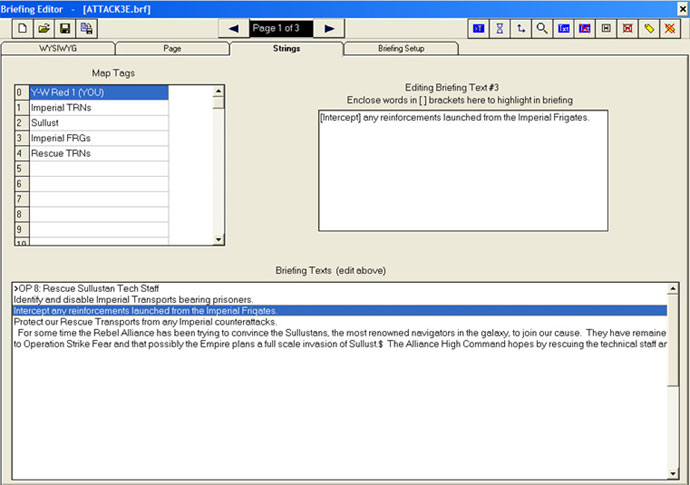Select map tag 'Rescue TRNs'

click(99, 154)
